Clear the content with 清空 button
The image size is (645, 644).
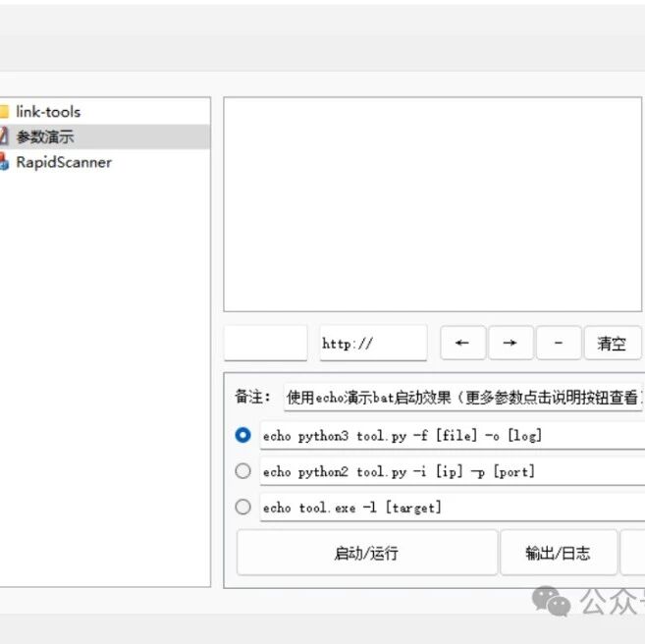[613, 343]
